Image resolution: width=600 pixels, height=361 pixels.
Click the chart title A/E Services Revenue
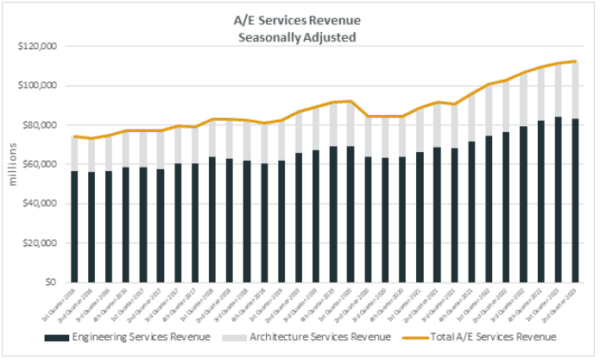[297, 20]
